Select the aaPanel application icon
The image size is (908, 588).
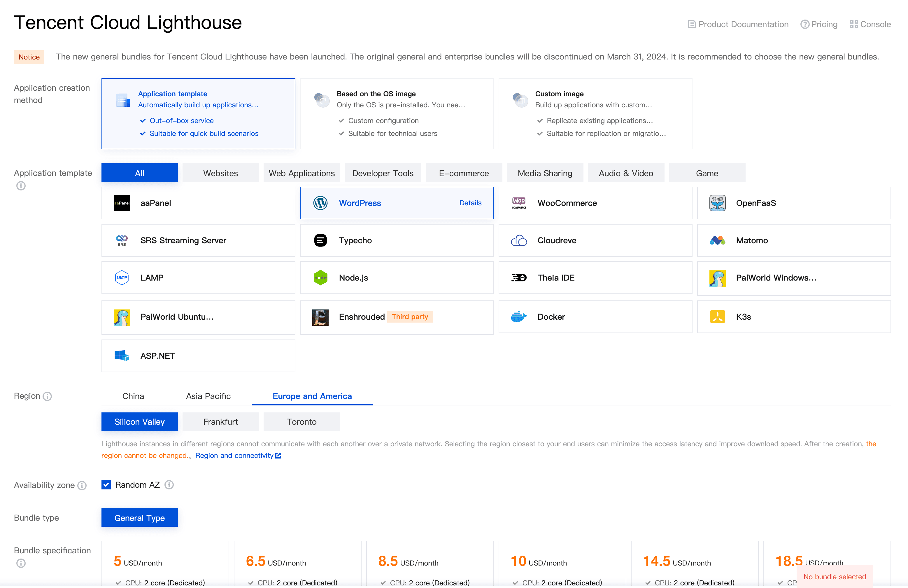coord(122,203)
